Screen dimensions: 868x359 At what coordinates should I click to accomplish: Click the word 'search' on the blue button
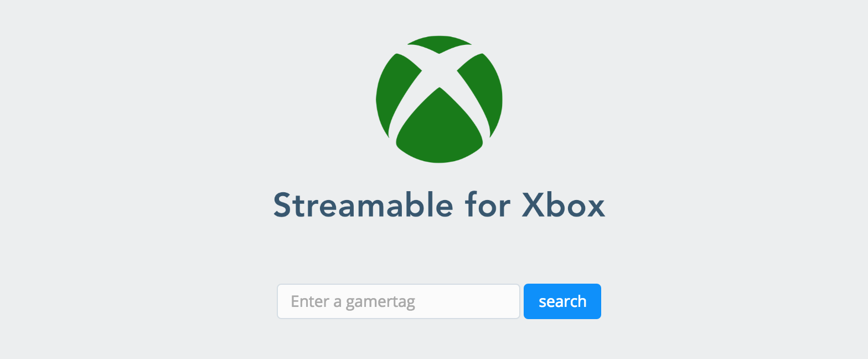click(x=562, y=301)
